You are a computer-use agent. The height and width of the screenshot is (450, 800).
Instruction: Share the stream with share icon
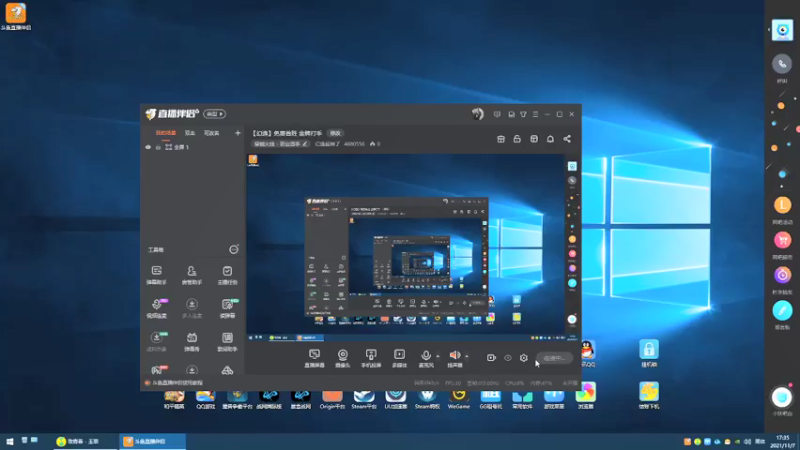(x=567, y=139)
